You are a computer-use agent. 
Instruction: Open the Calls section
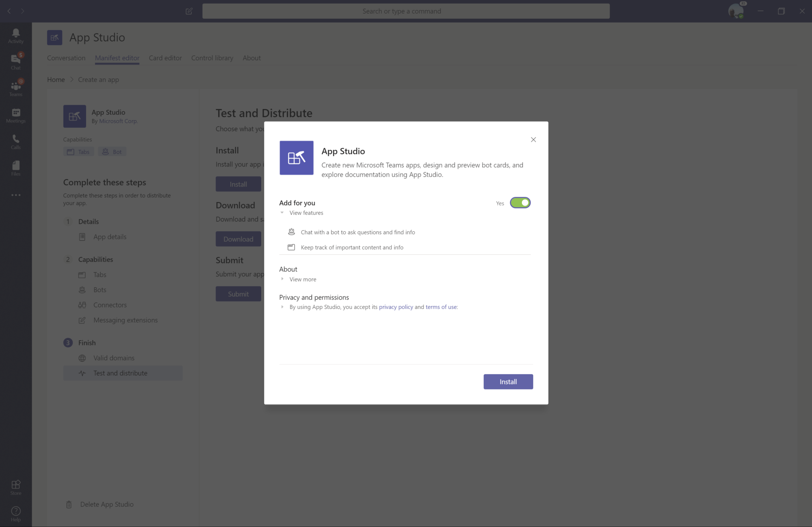point(15,141)
